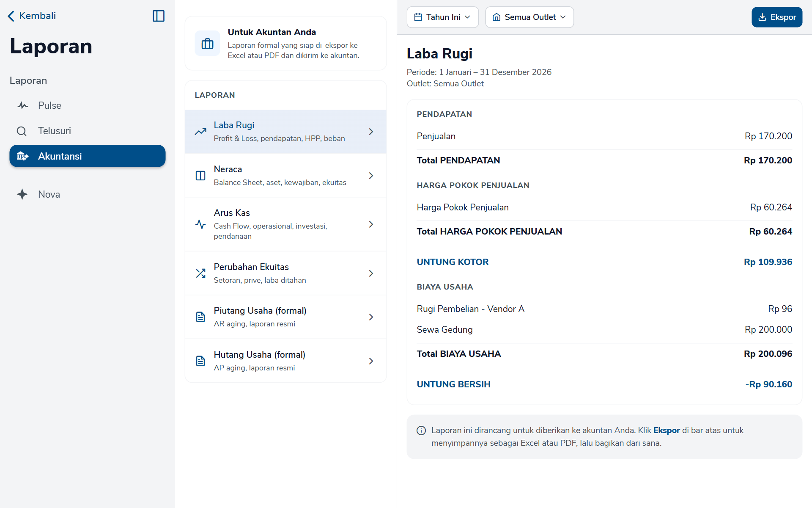The image size is (812, 508).
Task: Open the Telusuri menu item
Action: click(x=88, y=131)
